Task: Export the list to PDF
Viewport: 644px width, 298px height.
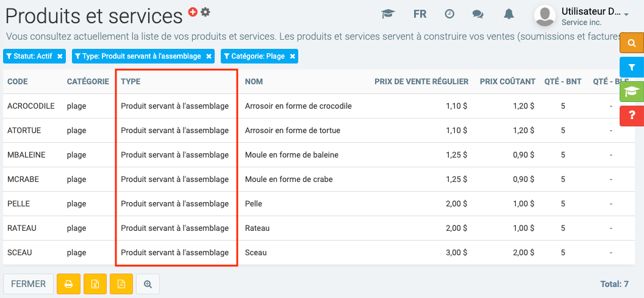Action: tap(121, 284)
